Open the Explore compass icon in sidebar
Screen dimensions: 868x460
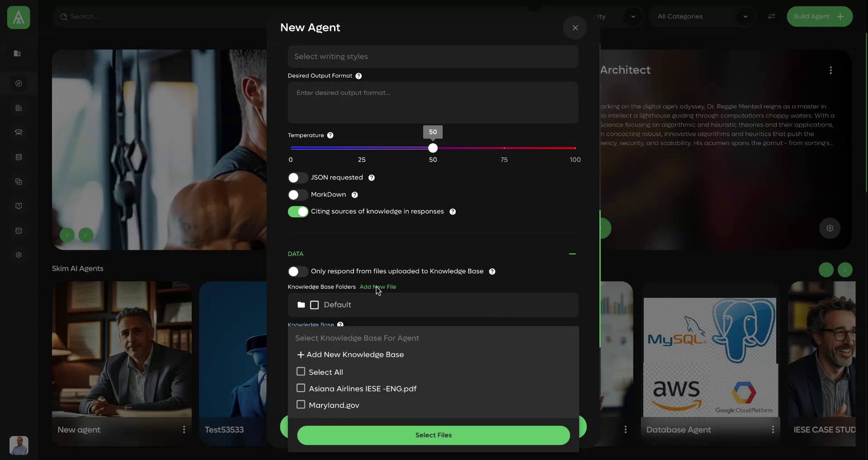tap(19, 83)
